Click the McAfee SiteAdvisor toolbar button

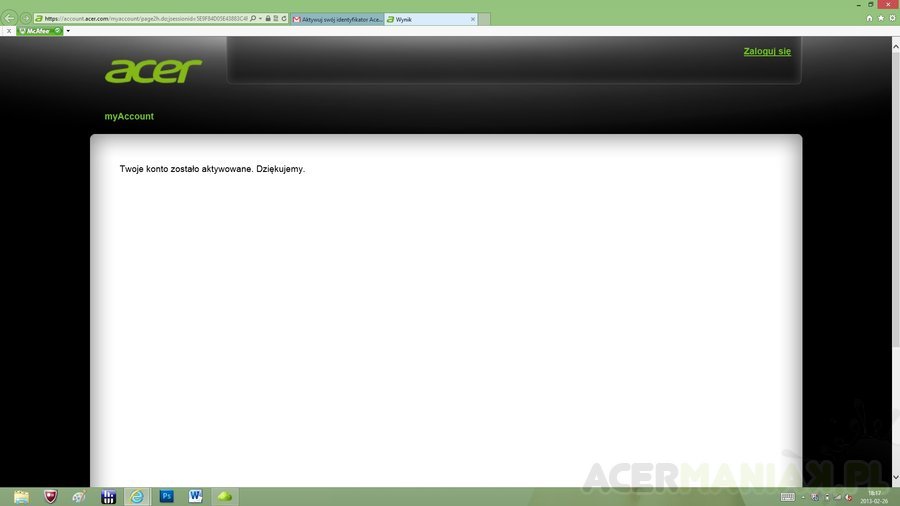[40, 31]
